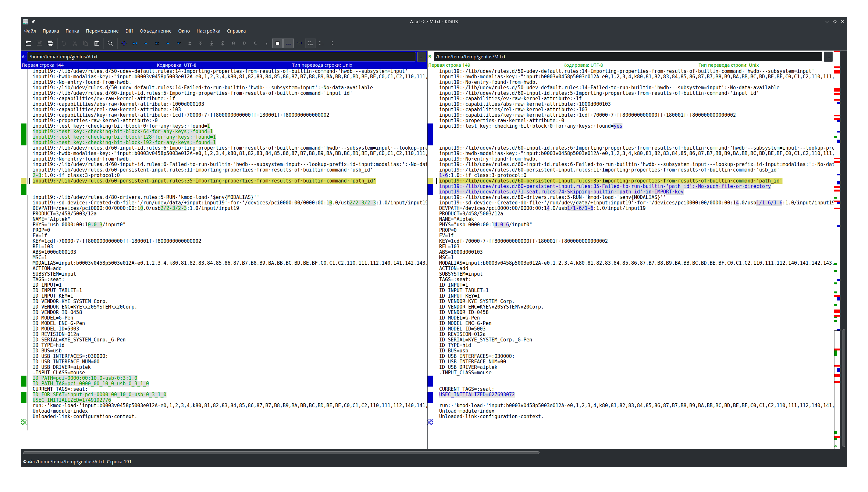Toggle show white space dashes button
Image resolution: width=868 pixels, height=492 pixels.
(x=288, y=43)
